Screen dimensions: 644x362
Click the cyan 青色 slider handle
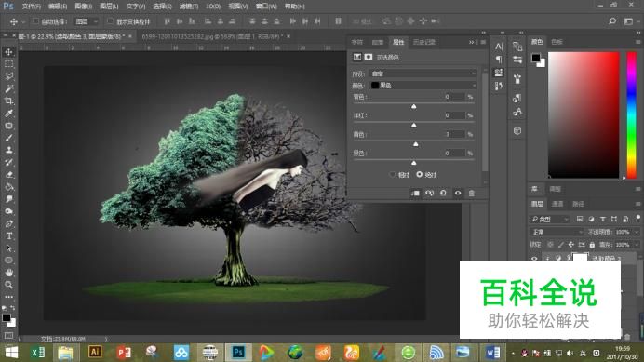[x=413, y=106]
